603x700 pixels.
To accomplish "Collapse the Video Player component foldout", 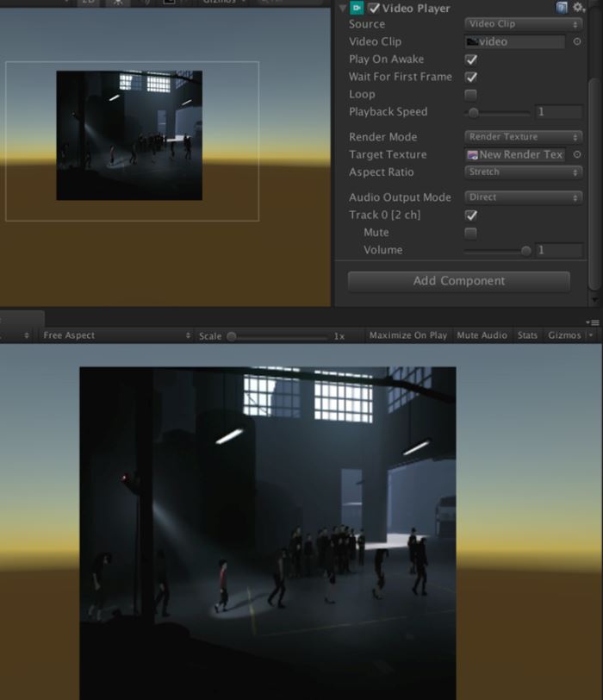I will 343,8.
